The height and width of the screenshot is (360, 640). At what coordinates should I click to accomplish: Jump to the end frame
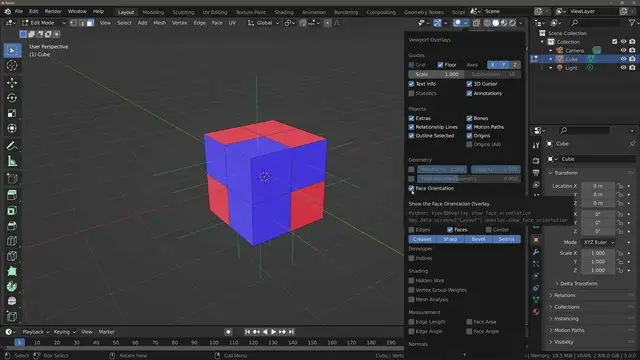coord(291,332)
